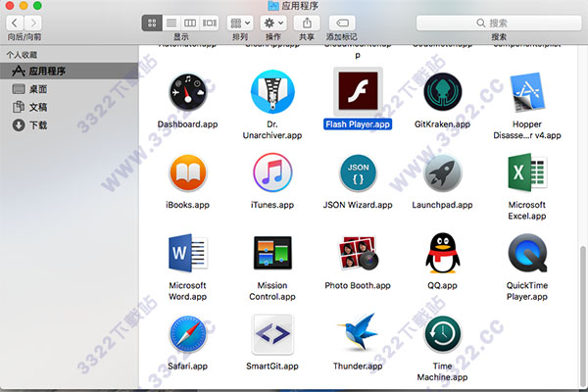The width and height of the screenshot is (588, 392).
Task: Open 下载 in the sidebar
Action: coord(70,125)
